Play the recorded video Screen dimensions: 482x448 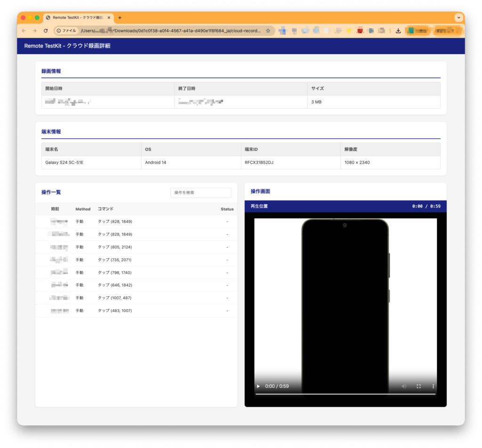click(x=258, y=386)
